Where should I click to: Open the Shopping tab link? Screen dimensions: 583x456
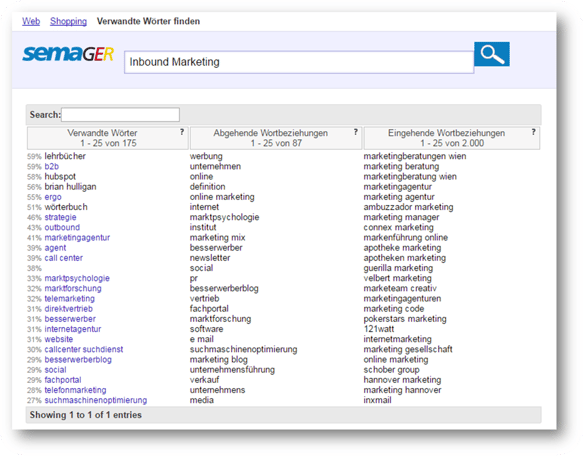68,21
